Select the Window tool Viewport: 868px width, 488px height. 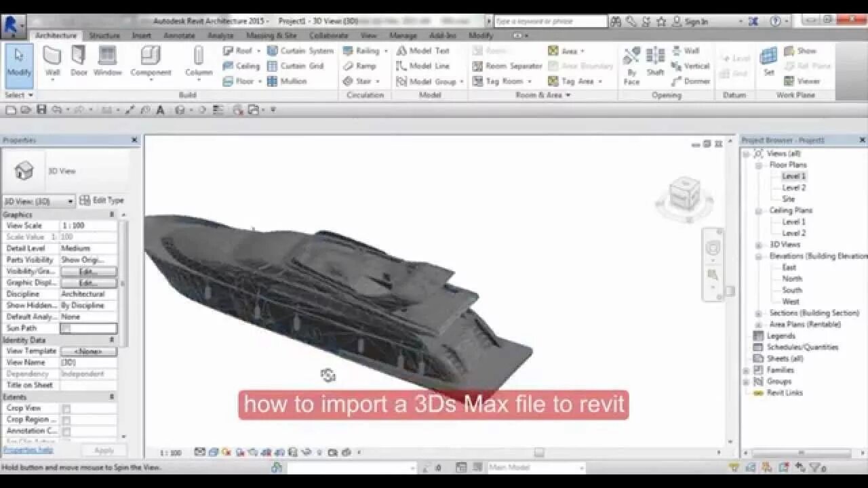(107, 62)
